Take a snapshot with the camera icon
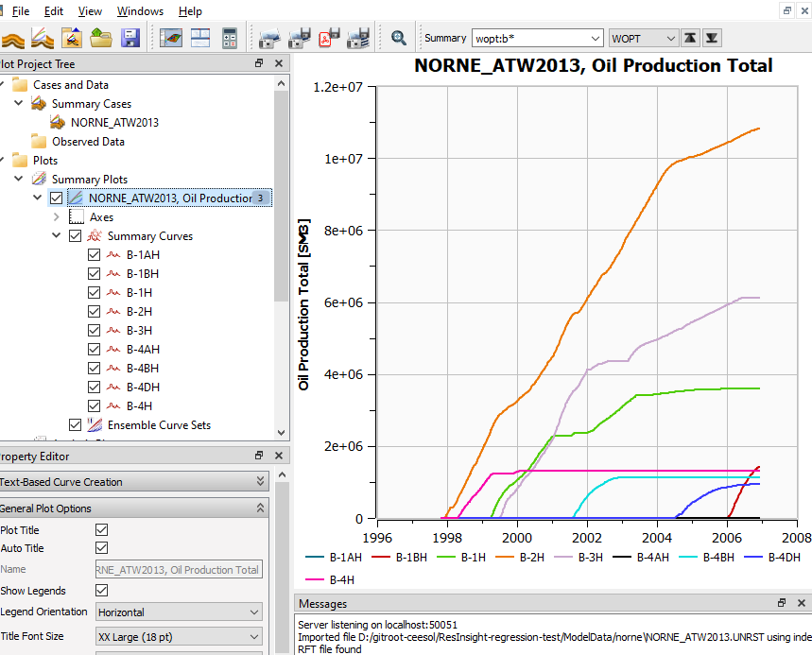Image resolution: width=812 pixels, height=655 pixels. pyautogui.click(x=269, y=38)
